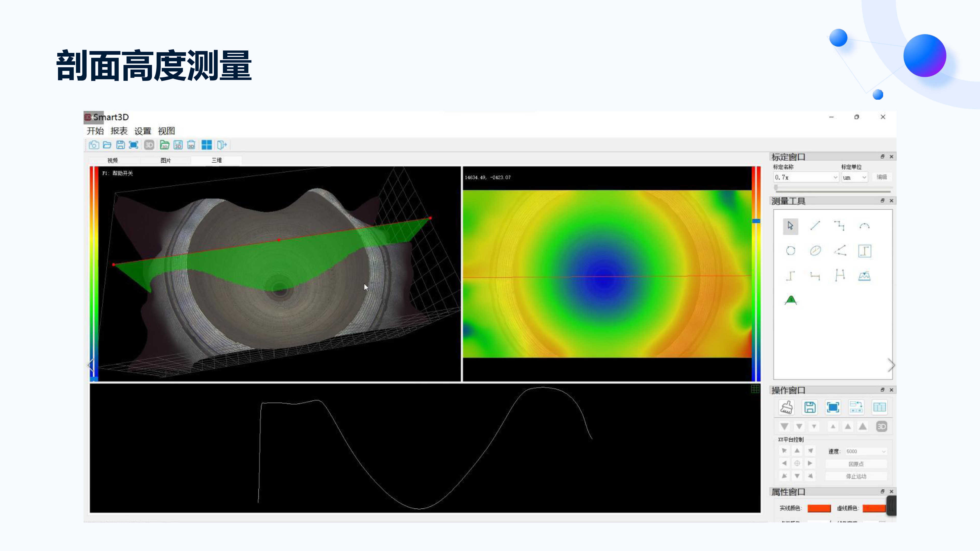Select the green area S measurement tool

point(791,300)
